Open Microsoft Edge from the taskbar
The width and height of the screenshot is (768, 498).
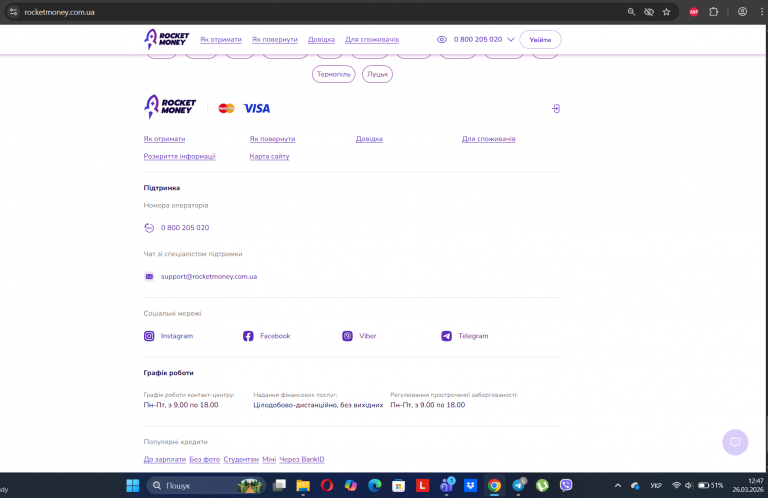coord(375,486)
